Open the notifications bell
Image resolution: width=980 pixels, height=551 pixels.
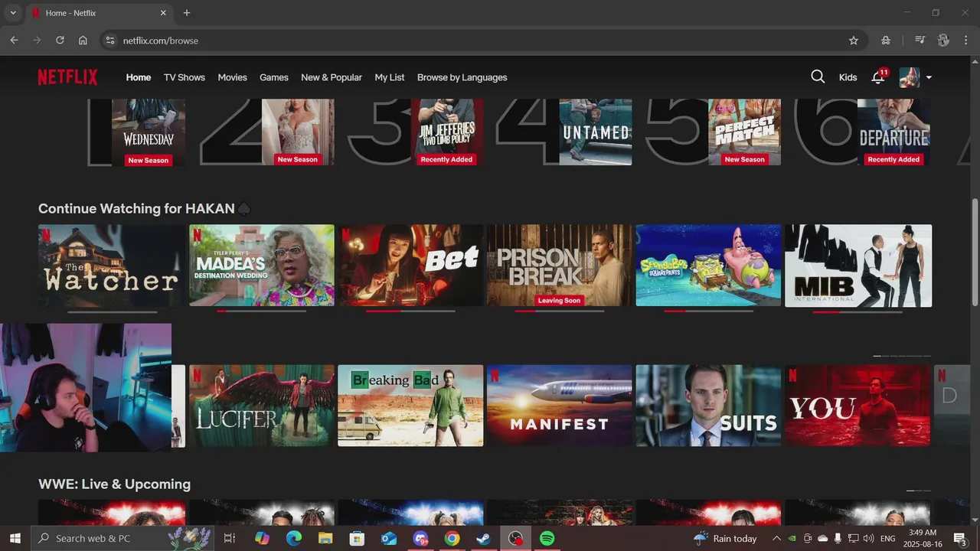878,77
